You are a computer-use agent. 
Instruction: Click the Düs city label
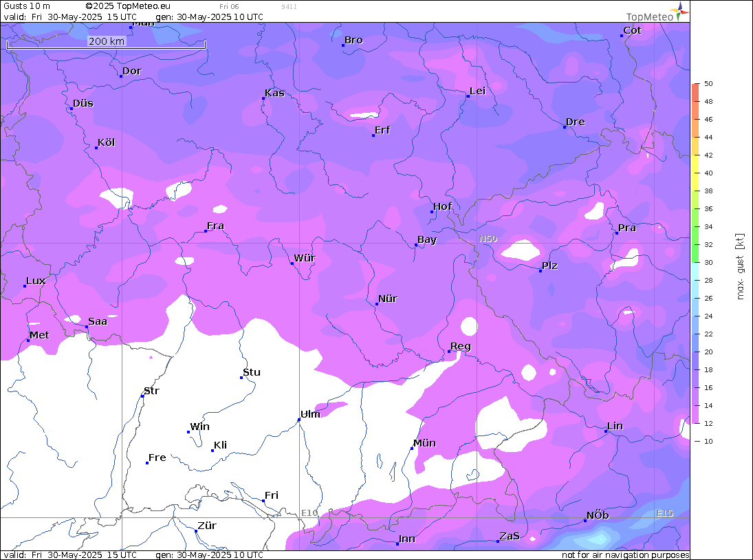[83, 103]
